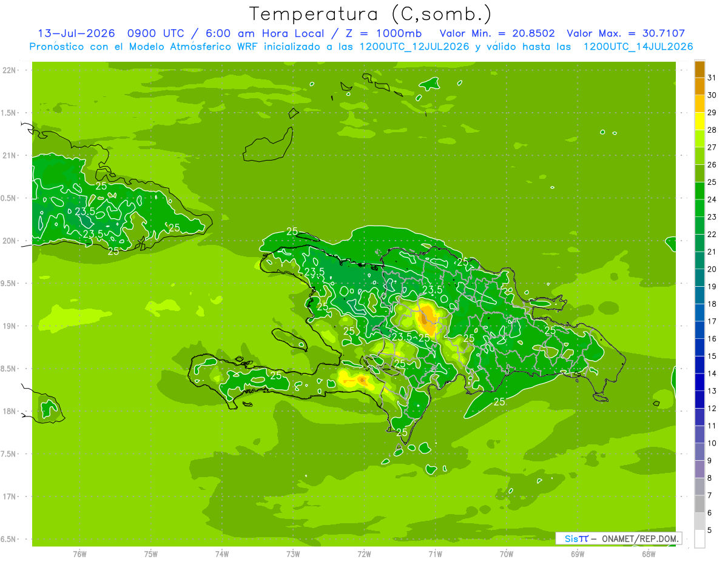The image size is (728, 562).
Task: Click the "17N" latitude axis label
Action: [x=10, y=497]
